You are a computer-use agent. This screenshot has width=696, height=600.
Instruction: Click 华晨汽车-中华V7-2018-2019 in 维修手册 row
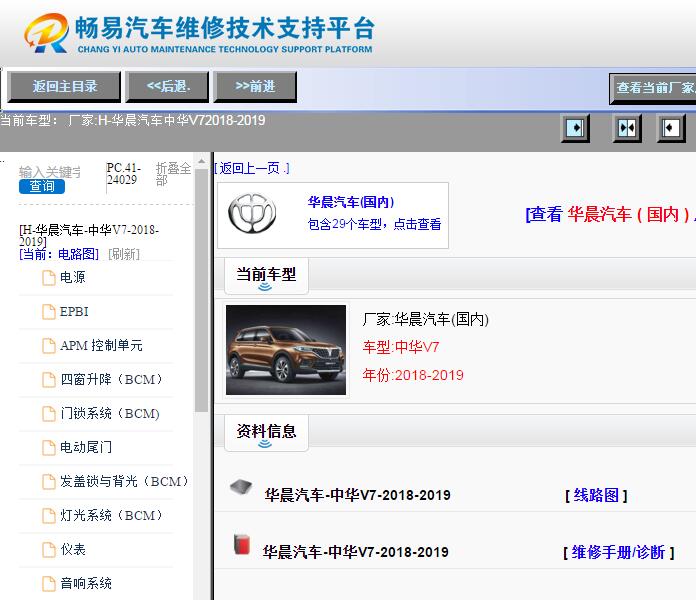[356, 553]
